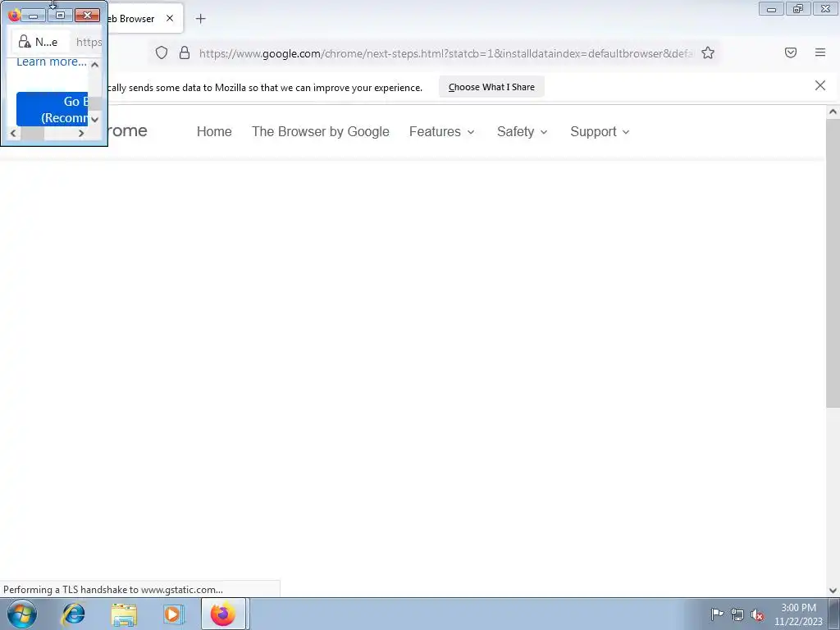This screenshot has height=630, width=840.
Task: Open Windows Media Player from taskbar
Action: 174,614
